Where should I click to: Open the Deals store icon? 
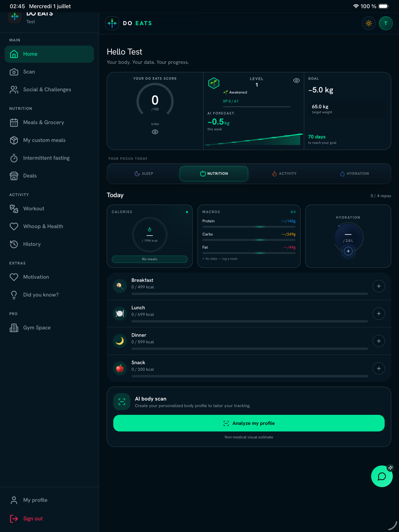[14, 176]
